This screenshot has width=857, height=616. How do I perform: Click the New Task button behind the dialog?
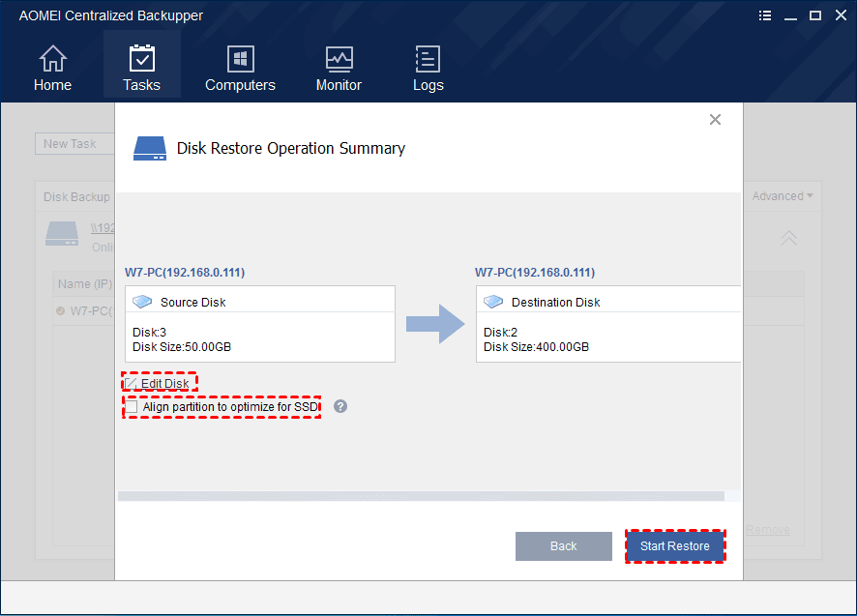point(74,144)
